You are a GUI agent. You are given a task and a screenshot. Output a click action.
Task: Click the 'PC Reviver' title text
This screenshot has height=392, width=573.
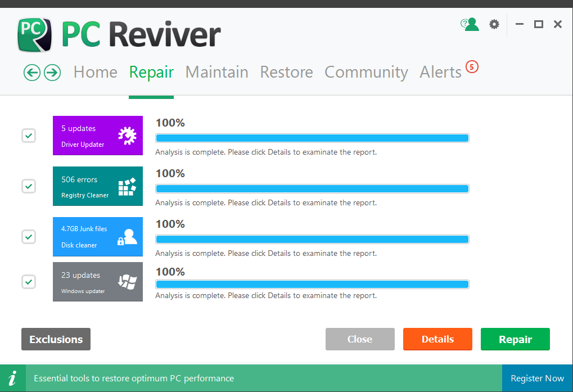(x=141, y=34)
